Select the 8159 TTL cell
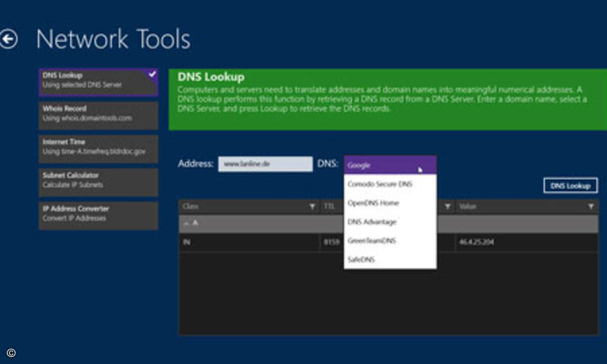 coord(332,242)
